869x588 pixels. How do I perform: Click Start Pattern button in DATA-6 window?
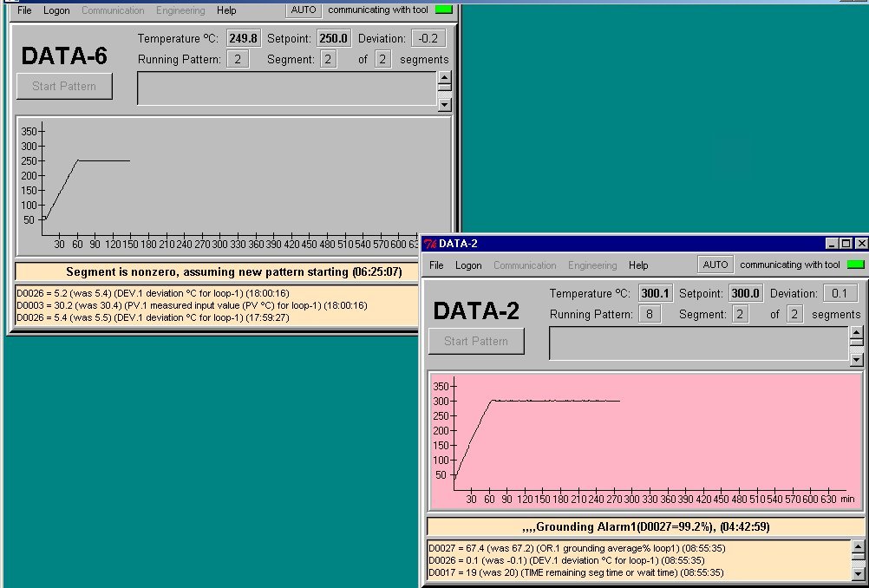[x=64, y=86]
